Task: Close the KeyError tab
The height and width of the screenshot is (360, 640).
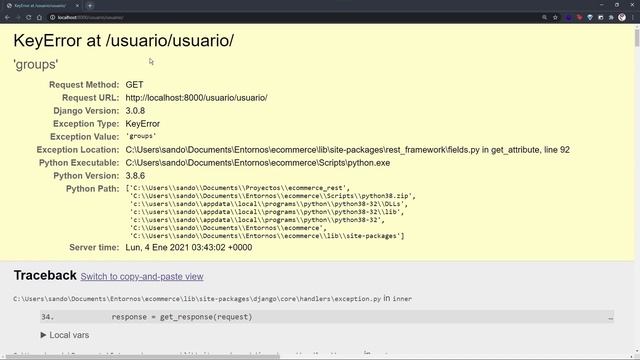Action: (77, 6)
